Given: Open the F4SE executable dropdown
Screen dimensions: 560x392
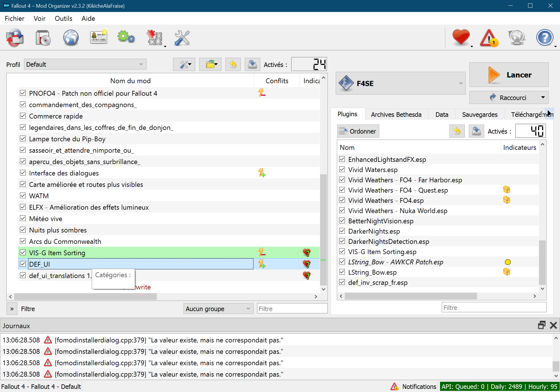Looking at the screenshot, I should [x=400, y=83].
